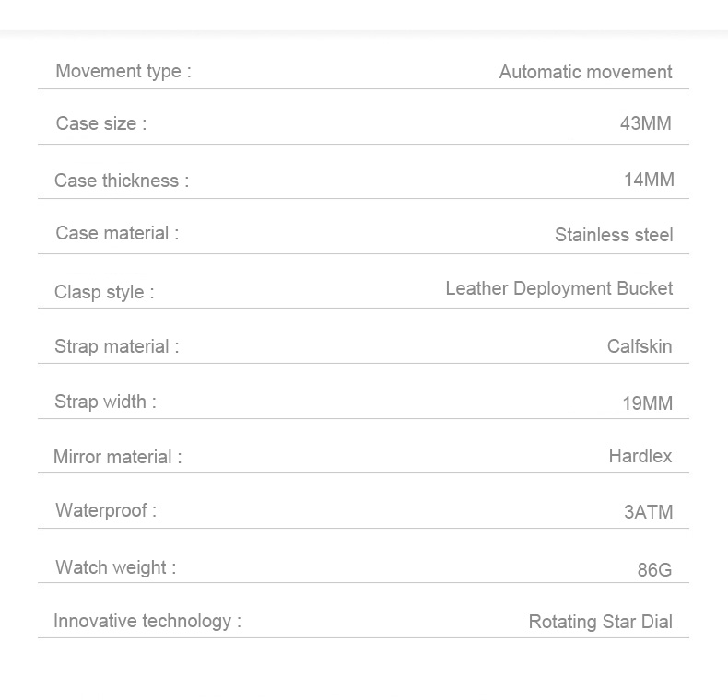Click the "Movement type :" label
The width and height of the screenshot is (728, 700).
(123, 71)
